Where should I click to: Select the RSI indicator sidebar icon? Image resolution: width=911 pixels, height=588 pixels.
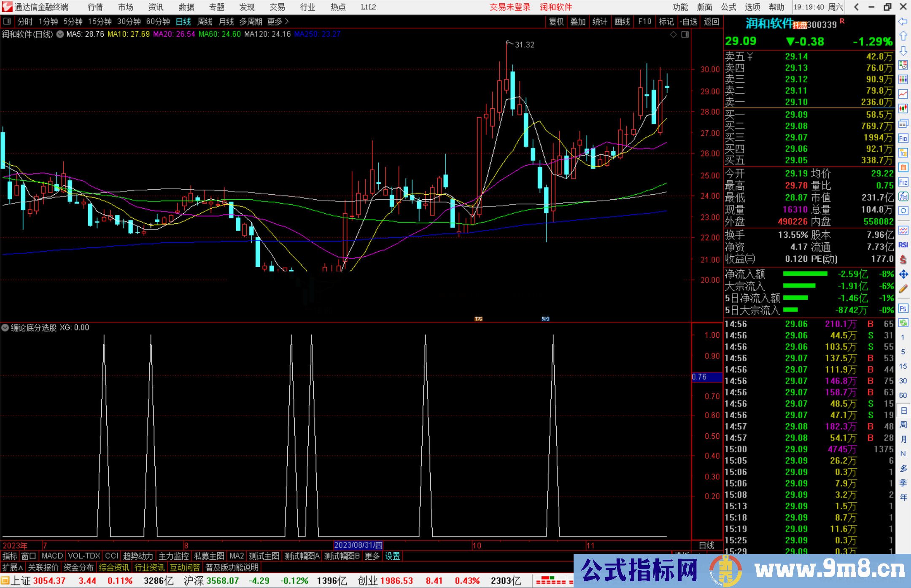pyautogui.click(x=903, y=245)
